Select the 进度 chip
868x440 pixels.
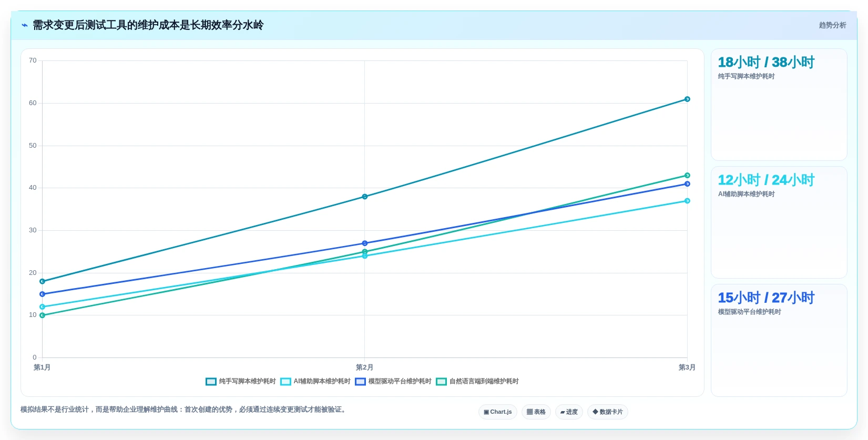[x=569, y=412]
